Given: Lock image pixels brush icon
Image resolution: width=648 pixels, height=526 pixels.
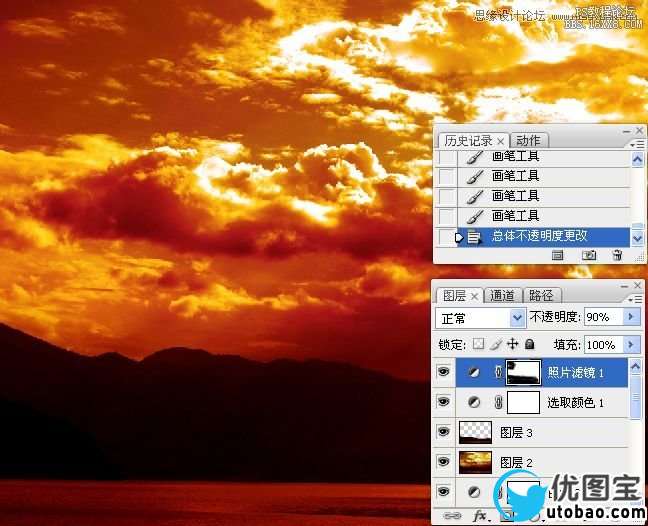Looking at the screenshot, I should 496,344.
